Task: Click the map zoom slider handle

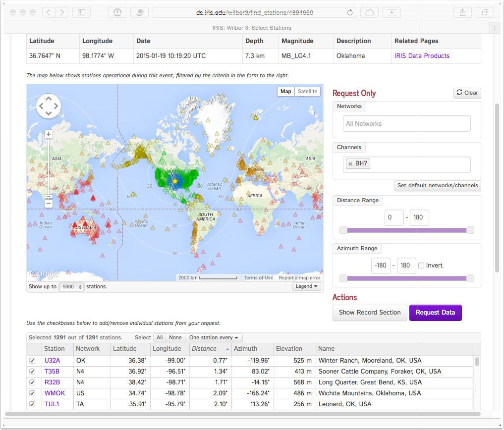Action: pos(49,197)
